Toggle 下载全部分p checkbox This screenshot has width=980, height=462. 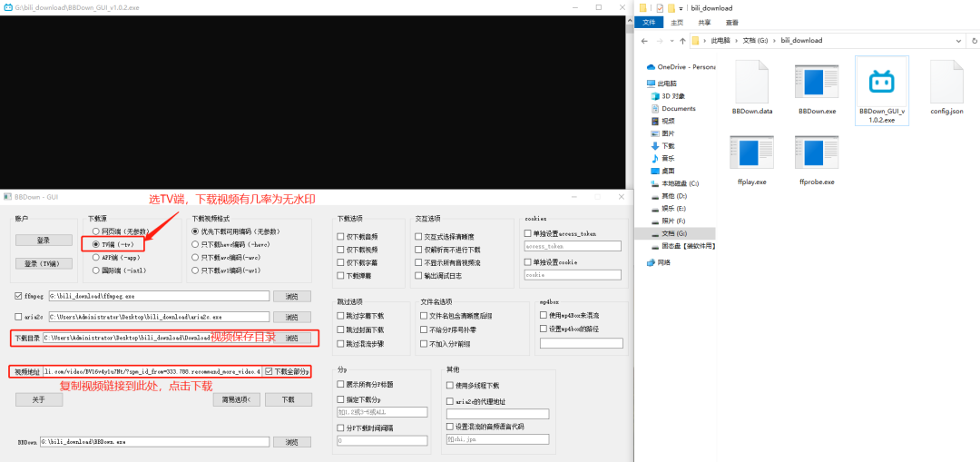coord(269,371)
